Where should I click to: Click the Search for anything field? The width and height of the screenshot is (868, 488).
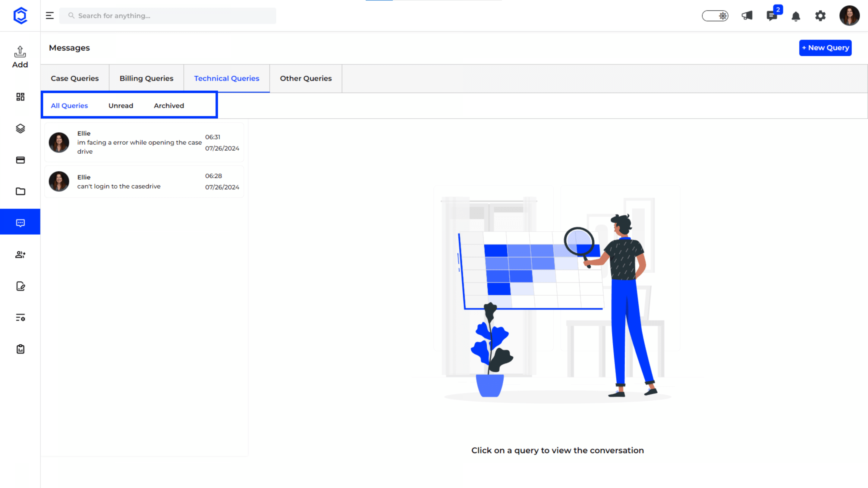pyautogui.click(x=168, y=16)
